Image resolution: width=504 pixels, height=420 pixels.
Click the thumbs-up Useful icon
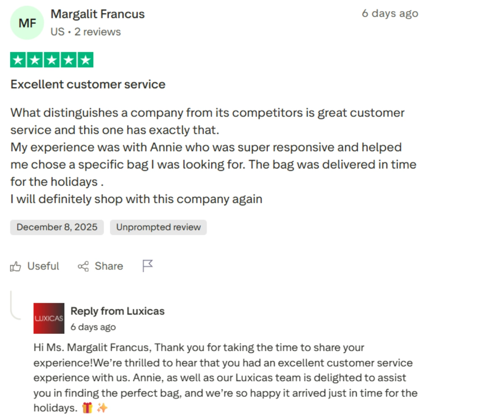16,266
